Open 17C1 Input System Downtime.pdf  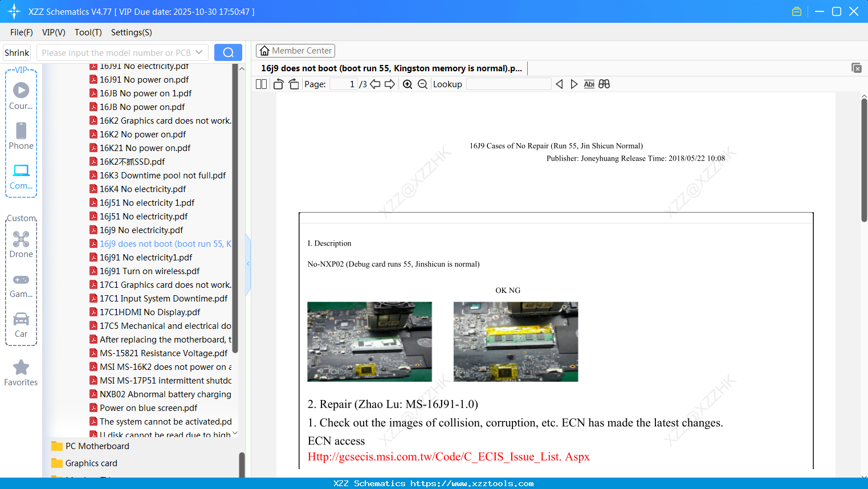click(x=158, y=299)
